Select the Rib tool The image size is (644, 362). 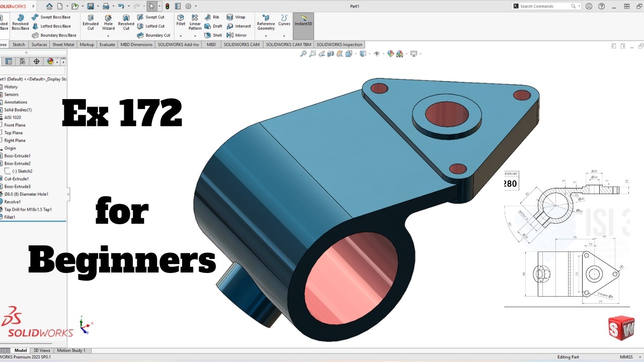(x=212, y=17)
